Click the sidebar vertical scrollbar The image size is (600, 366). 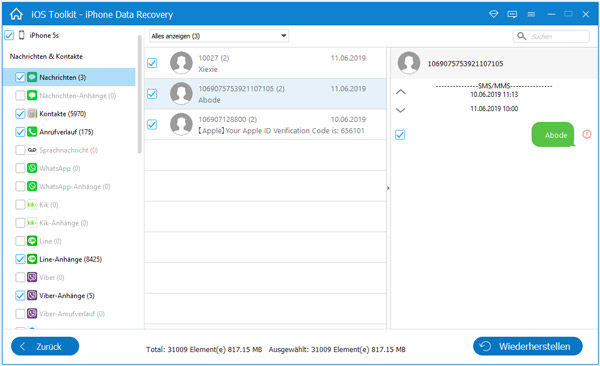click(x=140, y=94)
